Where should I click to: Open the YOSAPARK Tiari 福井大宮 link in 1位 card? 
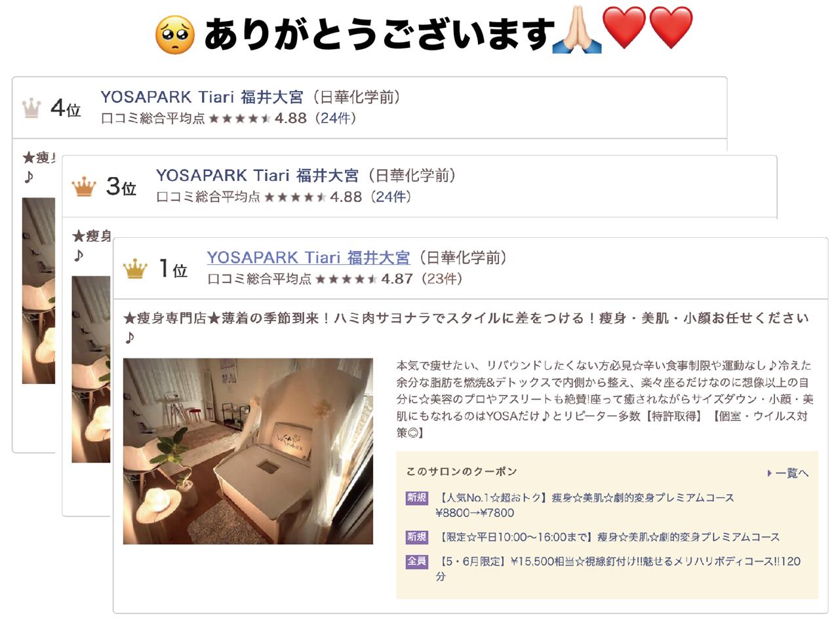[x=308, y=258]
